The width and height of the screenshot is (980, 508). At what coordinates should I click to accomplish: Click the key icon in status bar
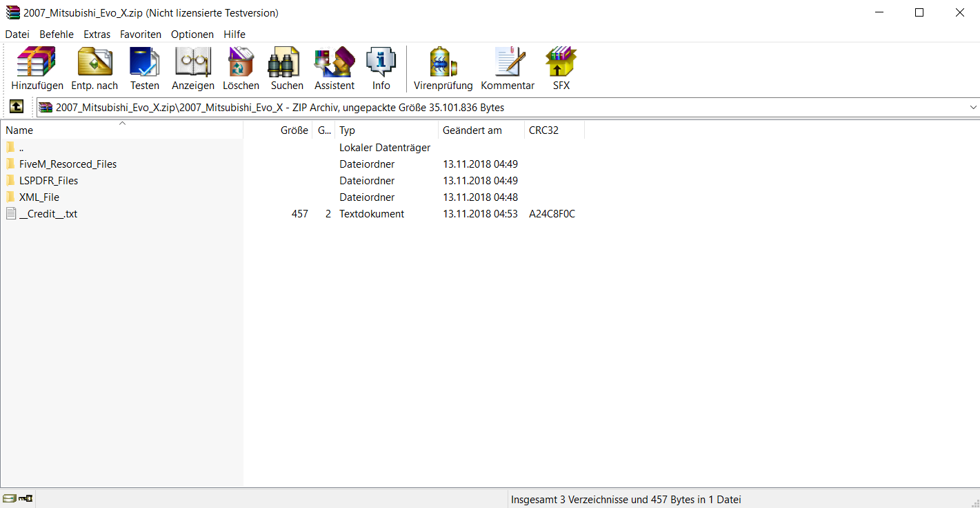point(26,498)
